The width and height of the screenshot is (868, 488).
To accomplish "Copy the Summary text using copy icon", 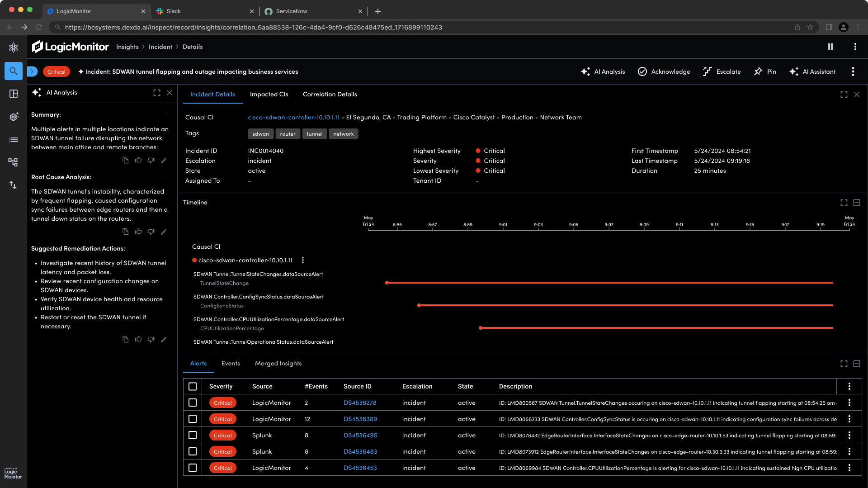I will (x=125, y=160).
